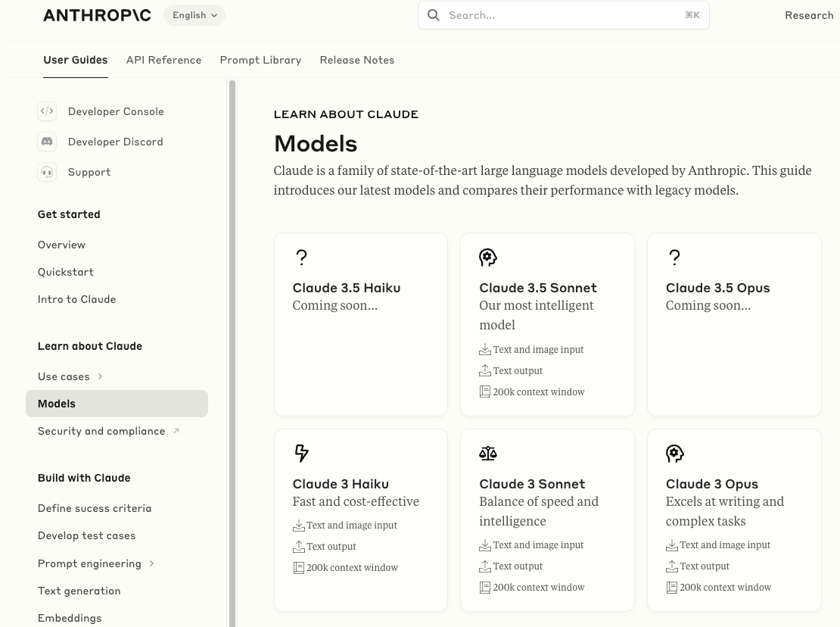
Task: Open the English language dropdown
Action: tap(194, 15)
